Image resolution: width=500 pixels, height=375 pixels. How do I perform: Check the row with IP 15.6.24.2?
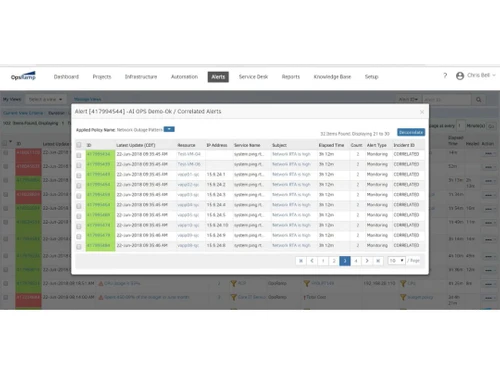coord(79,185)
